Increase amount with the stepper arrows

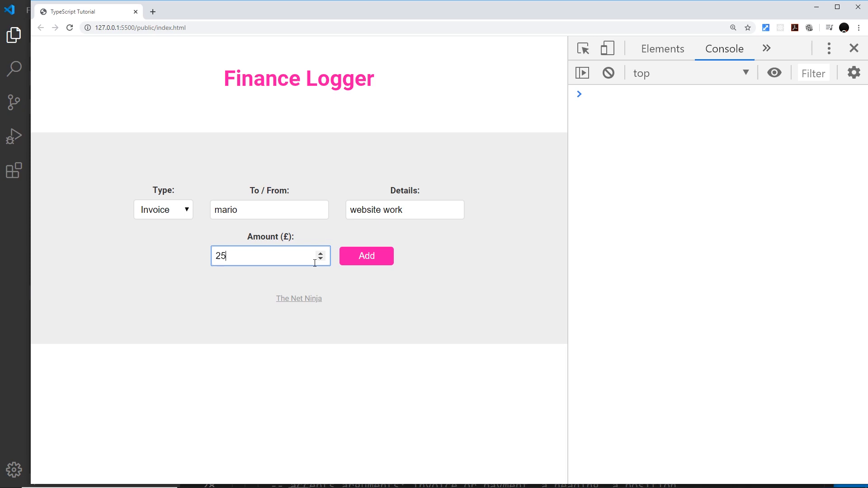point(321,253)
